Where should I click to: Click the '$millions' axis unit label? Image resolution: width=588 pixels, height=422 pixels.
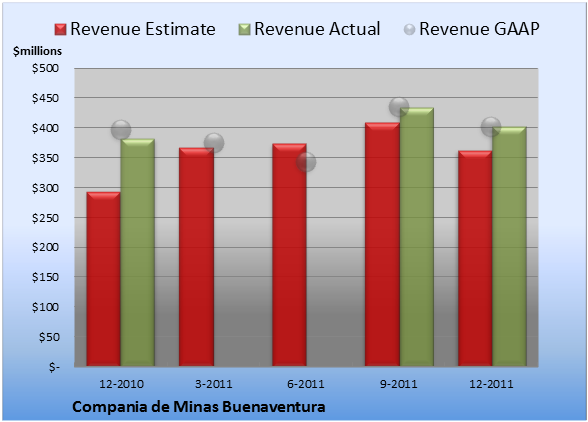coord(37,51)
